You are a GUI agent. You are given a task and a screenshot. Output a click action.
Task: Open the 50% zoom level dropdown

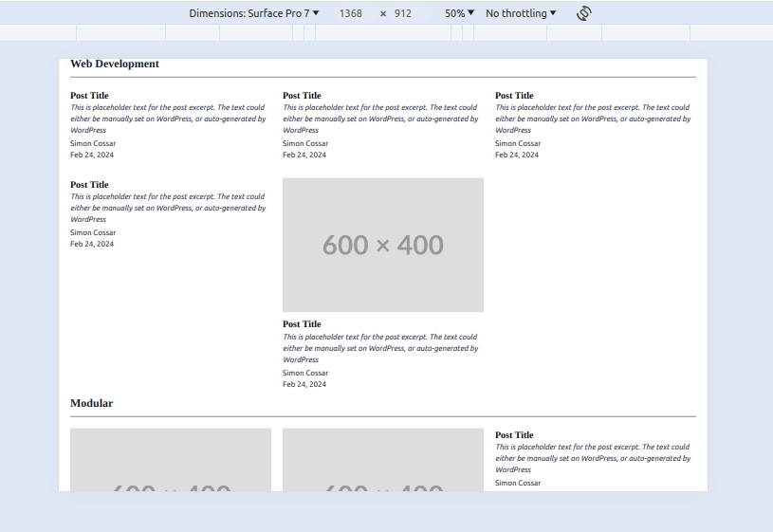(x=459, y=13)
